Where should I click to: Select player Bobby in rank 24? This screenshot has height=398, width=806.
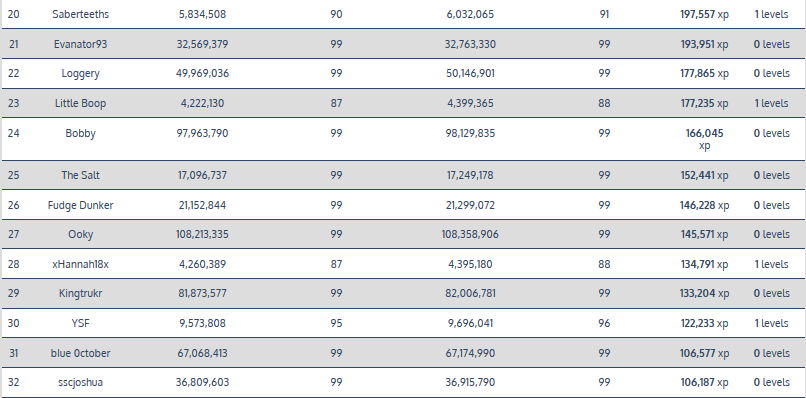coord(81,133)
